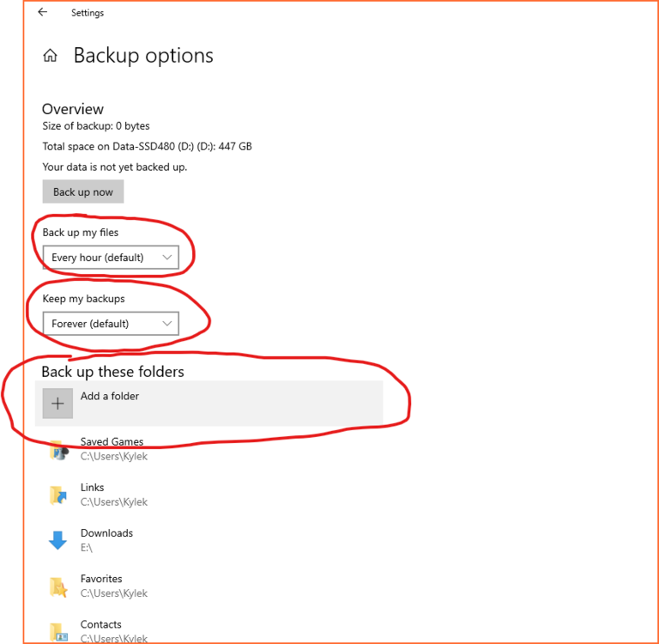This screenshot has width=659, height=644.
Task: Click the 'Size of backup: 0 bytes' text
Action: point(96,125)
